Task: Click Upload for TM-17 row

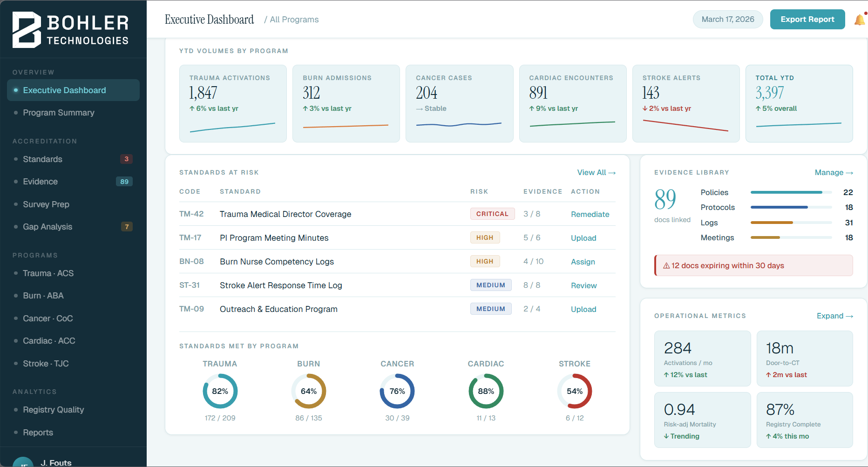Action: point(583,238)
